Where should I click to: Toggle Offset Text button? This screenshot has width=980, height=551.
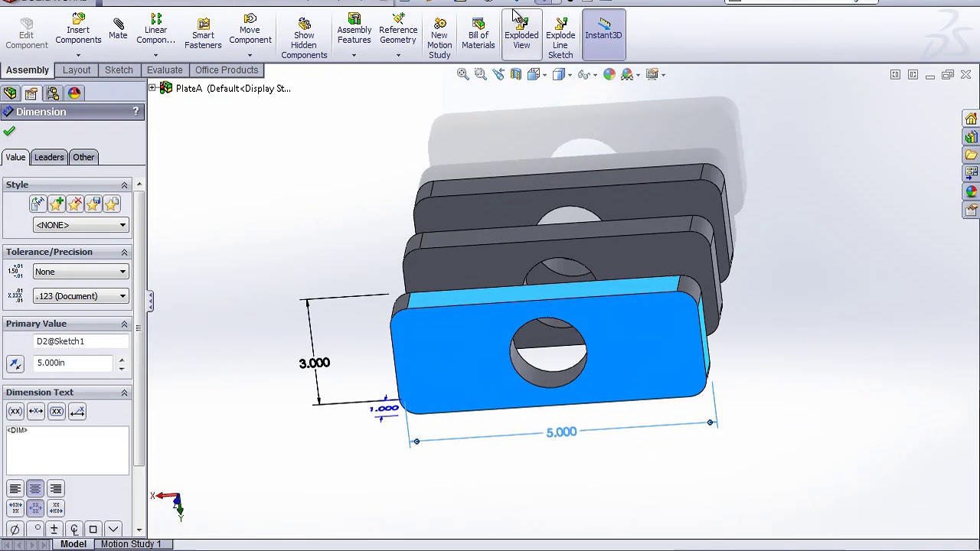coord(77,412)
